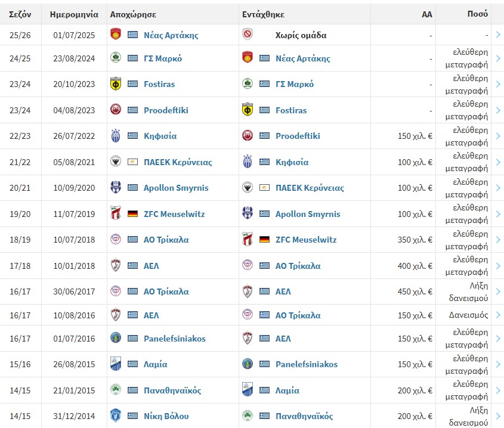Click the 'Χωρίς ομάδα' no-club icon
The height and width of the screenshot is (428, 504).
[x=248, y=35]
